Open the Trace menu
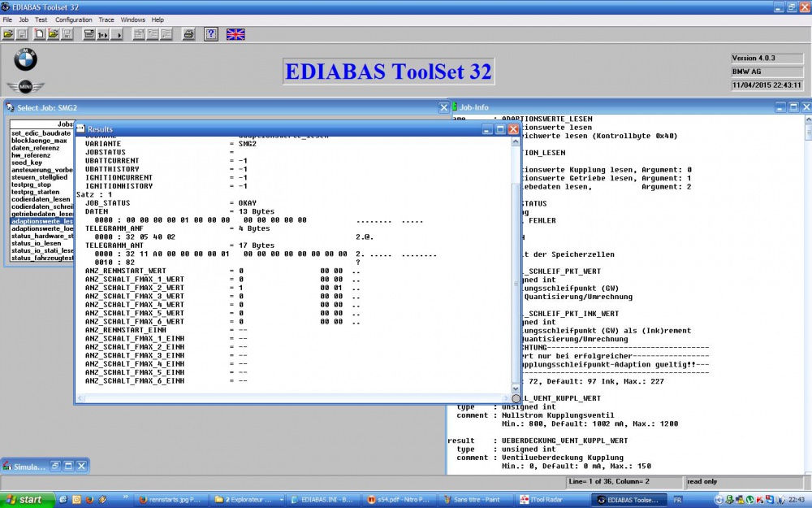 pos(106,20)
